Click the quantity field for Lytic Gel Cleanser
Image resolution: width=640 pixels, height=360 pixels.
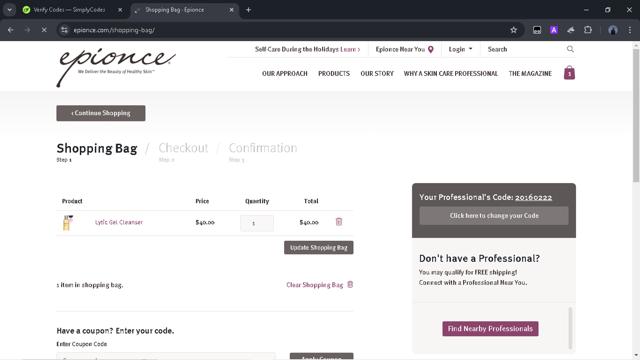pos(257,223)
